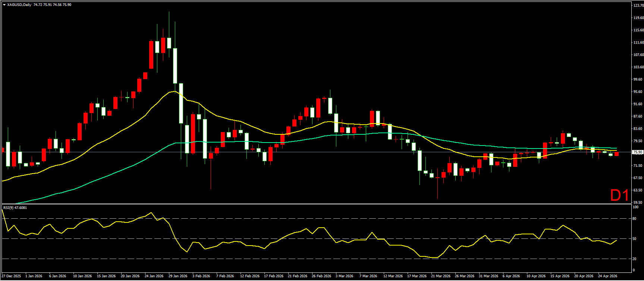644x281 pixels.
Task: Click the last point of yellow RSI line
Action: [x=616, y=240]
